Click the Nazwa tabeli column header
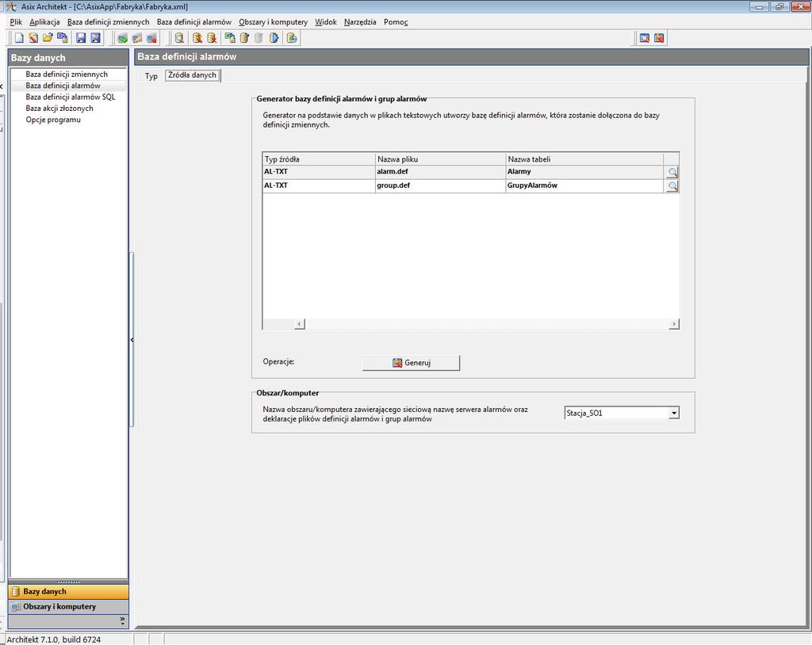The image size is (812, 645). pos(584,159)
